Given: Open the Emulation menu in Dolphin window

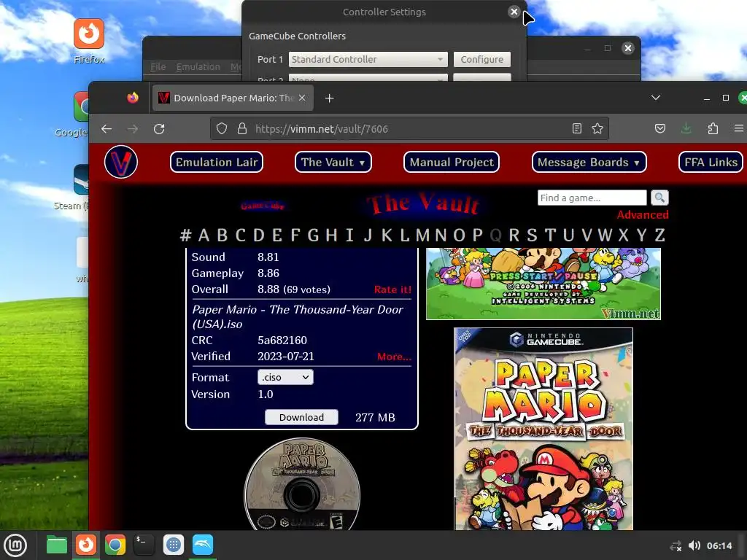Looking at the screenshot, I should click(198, 66).
